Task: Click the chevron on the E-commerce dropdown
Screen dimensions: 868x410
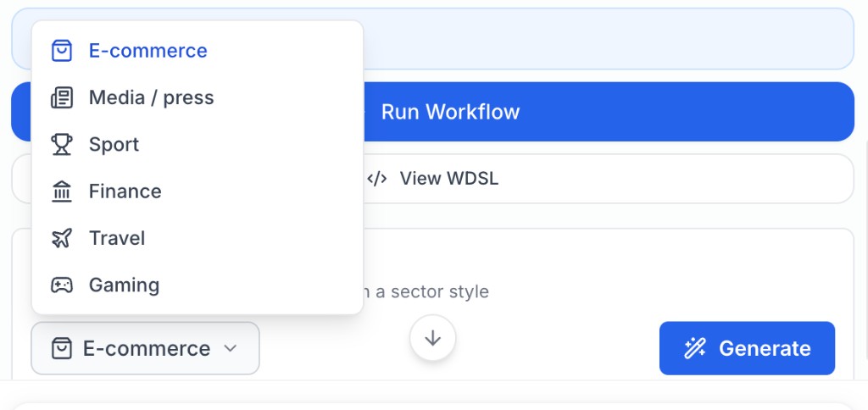Action: click(x=231, y=348)
